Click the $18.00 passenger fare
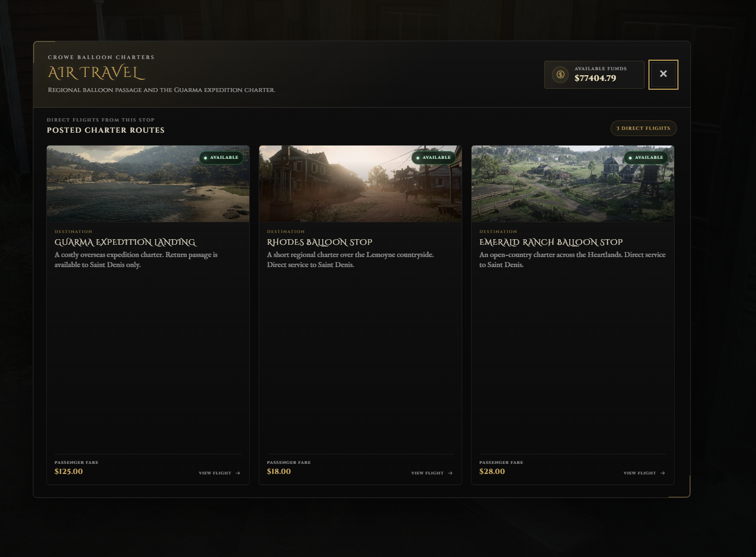756x557 pixels. pyautogui.click(x=279, y=472)
